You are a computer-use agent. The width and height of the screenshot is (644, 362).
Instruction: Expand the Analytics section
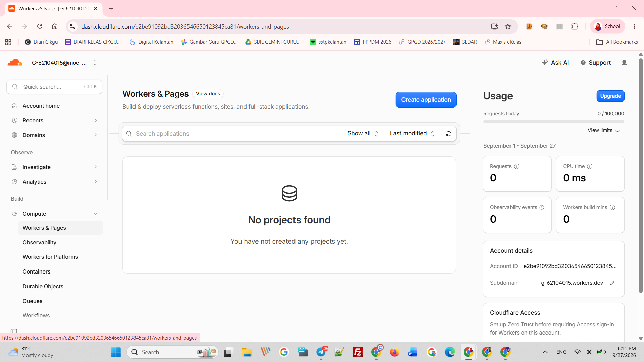pyautogui.click(x=54, y=182)
